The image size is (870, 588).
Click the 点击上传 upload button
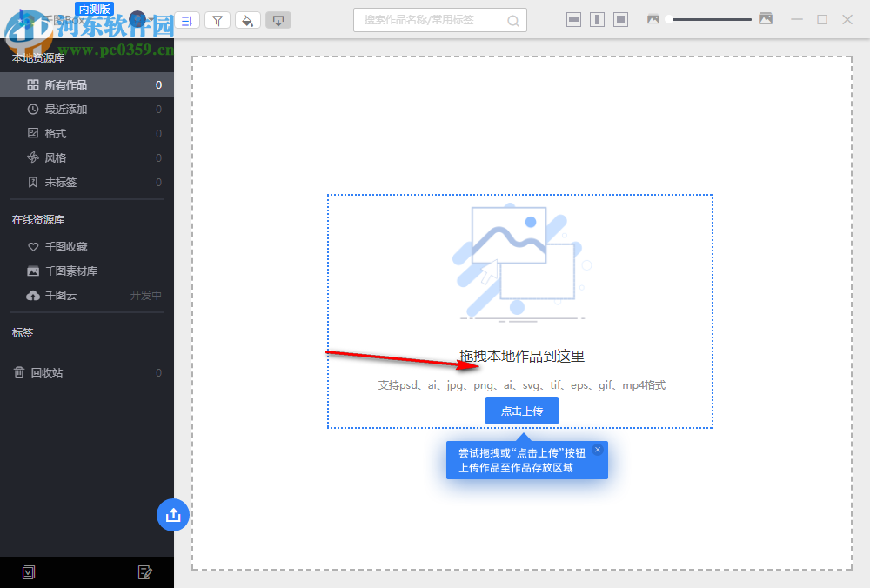[x=521, y=411]
